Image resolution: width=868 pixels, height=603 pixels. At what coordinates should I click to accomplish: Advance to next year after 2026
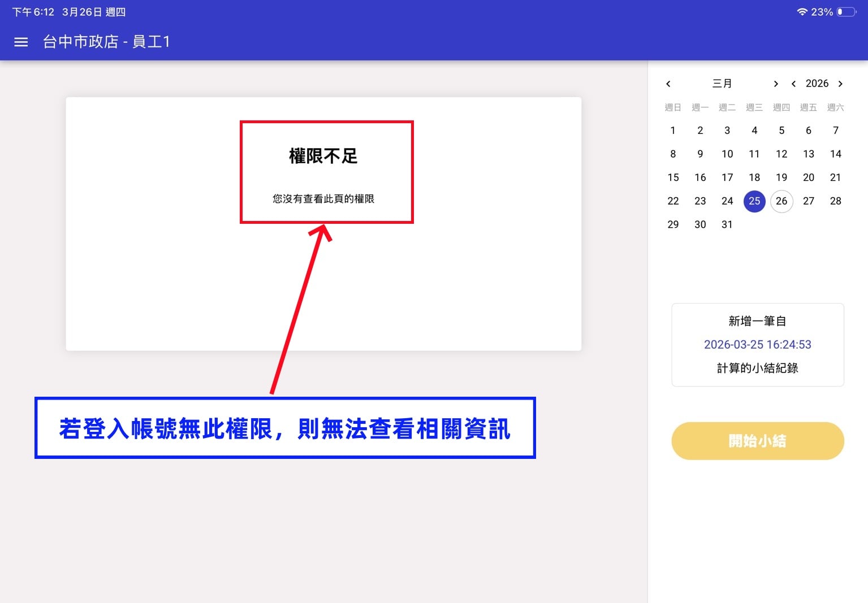840,84
